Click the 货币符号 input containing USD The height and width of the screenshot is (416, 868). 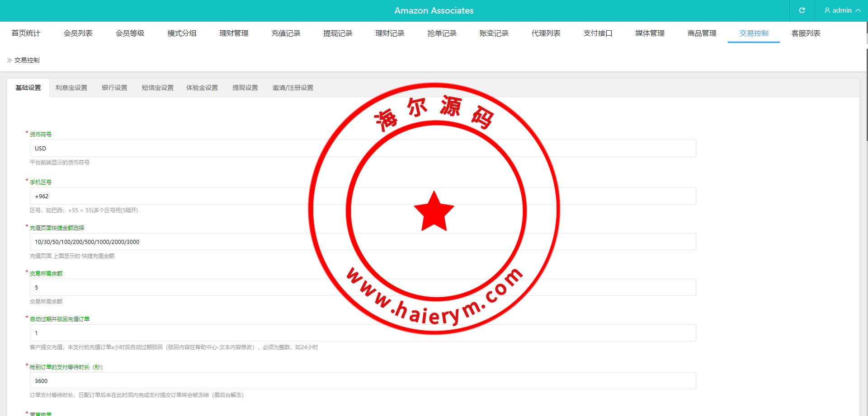pos(363,148)
